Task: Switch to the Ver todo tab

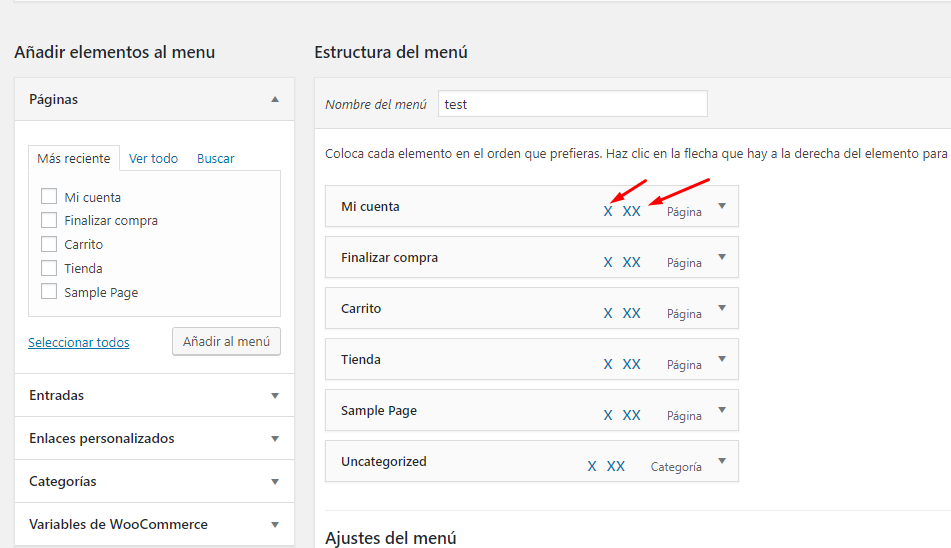Action: [x=153, y=158]
